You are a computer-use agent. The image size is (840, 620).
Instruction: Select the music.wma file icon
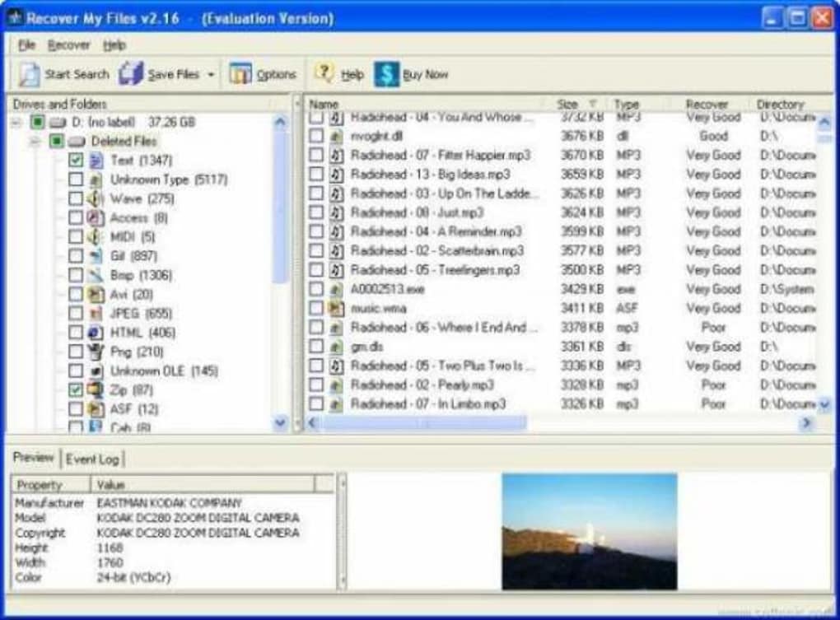(x=333, y=308)
